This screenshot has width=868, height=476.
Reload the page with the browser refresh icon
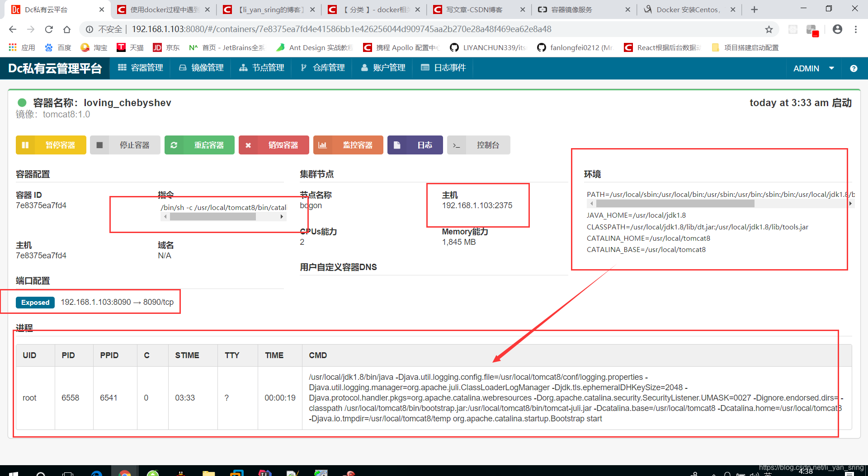(x=49, y=29)
